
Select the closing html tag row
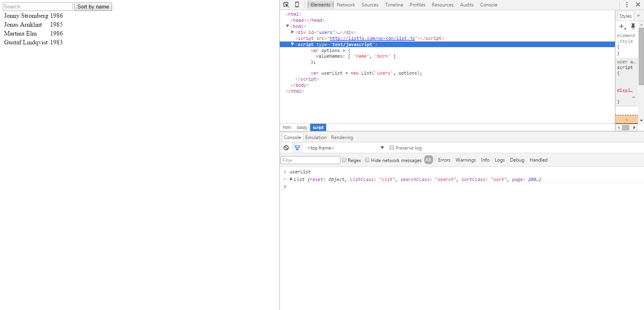coord(295,91)
